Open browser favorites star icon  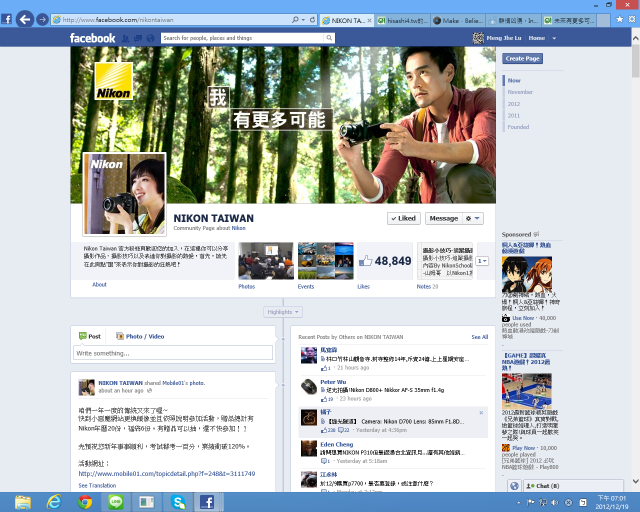[620, 19]
